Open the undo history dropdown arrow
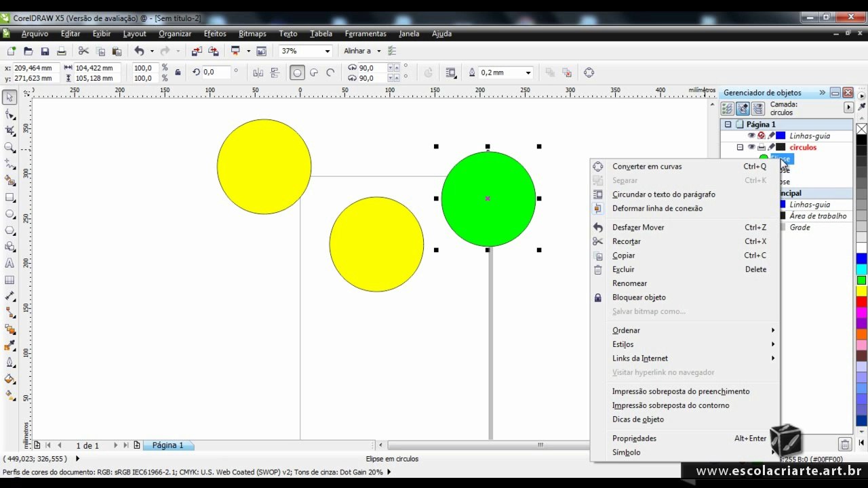Image resolution: width=868 pixels, height=488 pixels. coord(151,51)
